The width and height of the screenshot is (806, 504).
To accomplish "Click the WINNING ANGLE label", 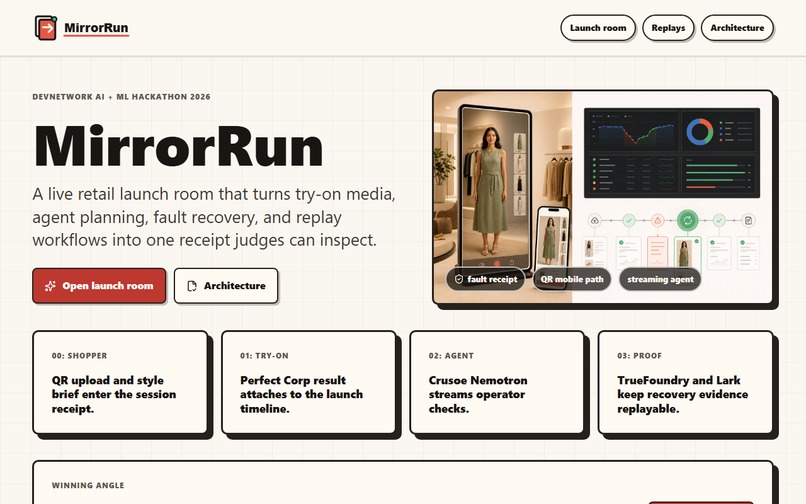I will tap(88, 485).
